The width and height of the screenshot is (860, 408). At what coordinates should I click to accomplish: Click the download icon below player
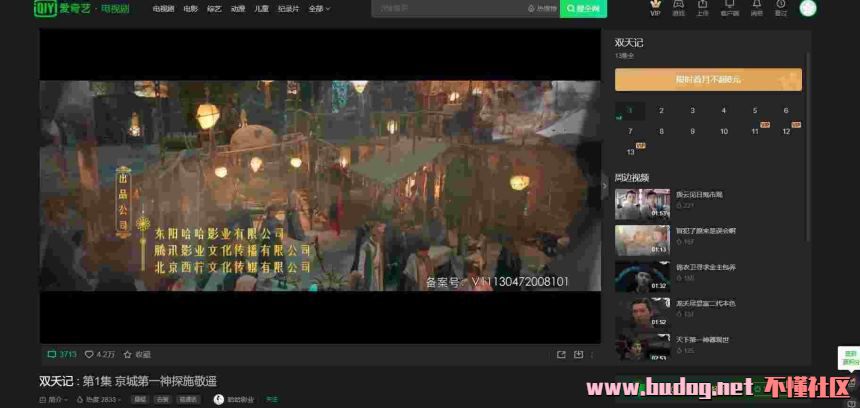(x=578, y=355)
